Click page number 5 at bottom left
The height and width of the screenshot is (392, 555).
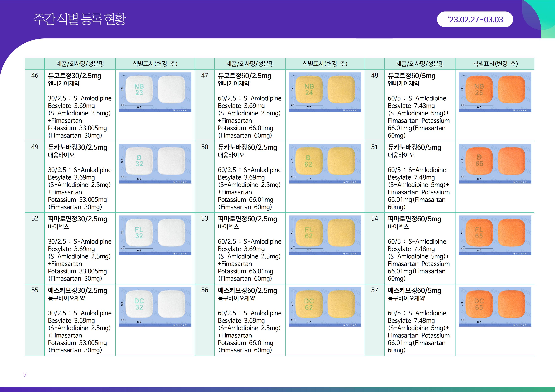tap(25, 374)
